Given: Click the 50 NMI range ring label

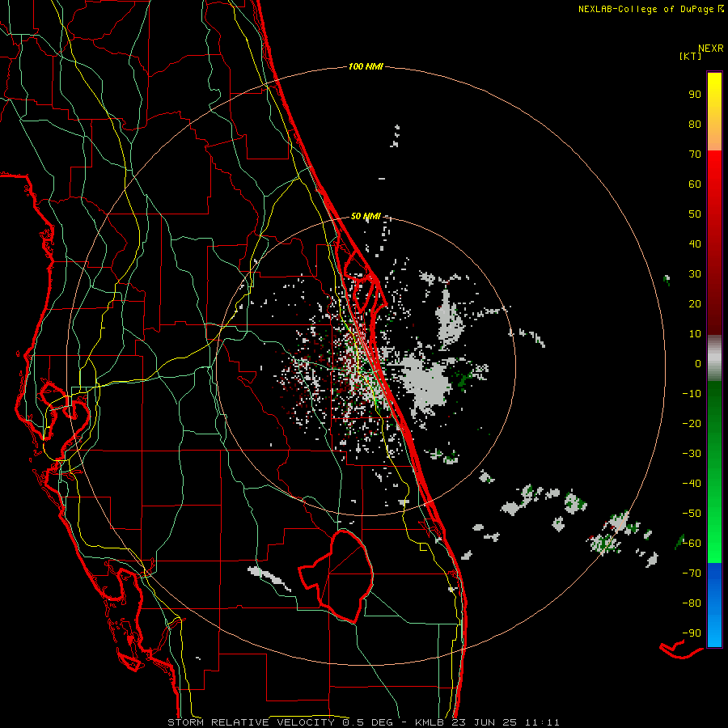Looking at the screenshot, I should 366,216.
